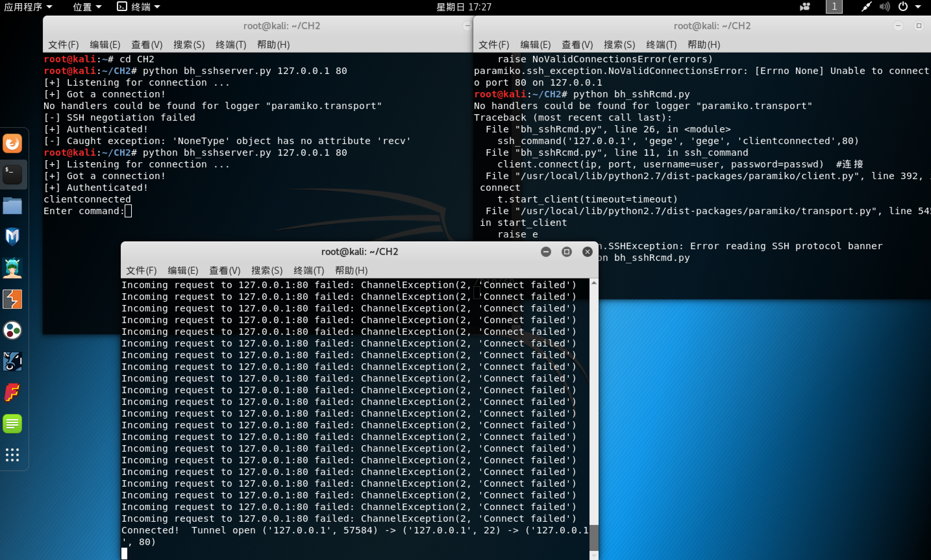Click the 'clientconnected' output line in left terminal
Viewport: 931px width, 560px height.
coord(87,199)
